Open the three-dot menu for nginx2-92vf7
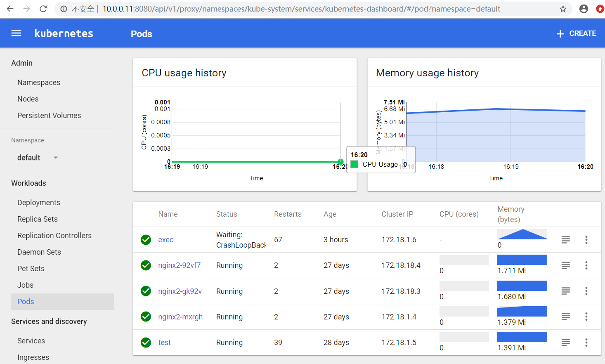 point(586,265)
